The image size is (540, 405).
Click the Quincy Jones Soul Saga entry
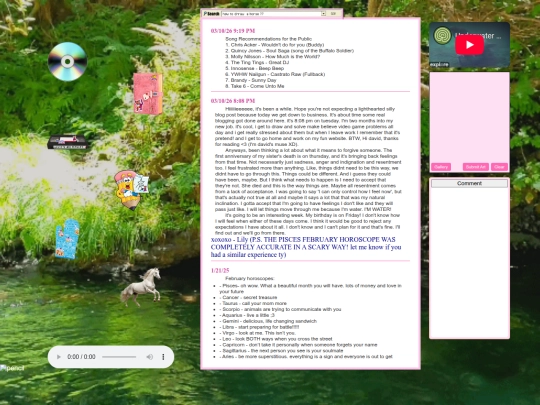click(x=289, y=51)
